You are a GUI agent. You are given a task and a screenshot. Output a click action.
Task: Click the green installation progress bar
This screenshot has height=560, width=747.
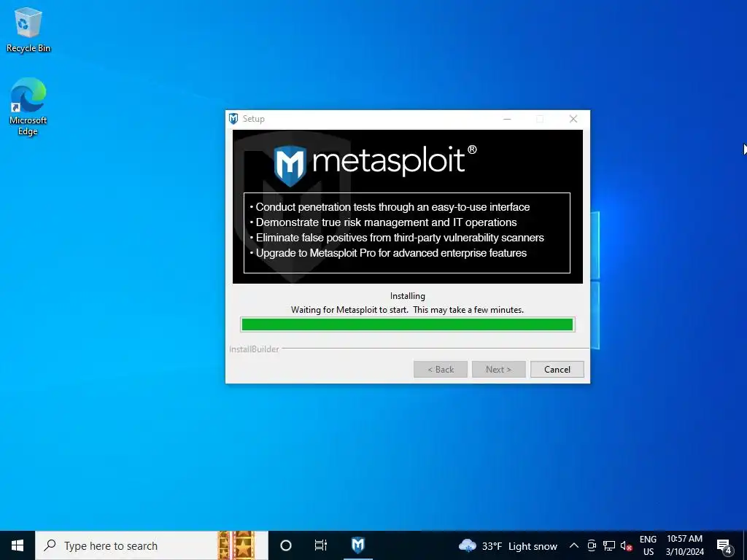click(407, 324)
